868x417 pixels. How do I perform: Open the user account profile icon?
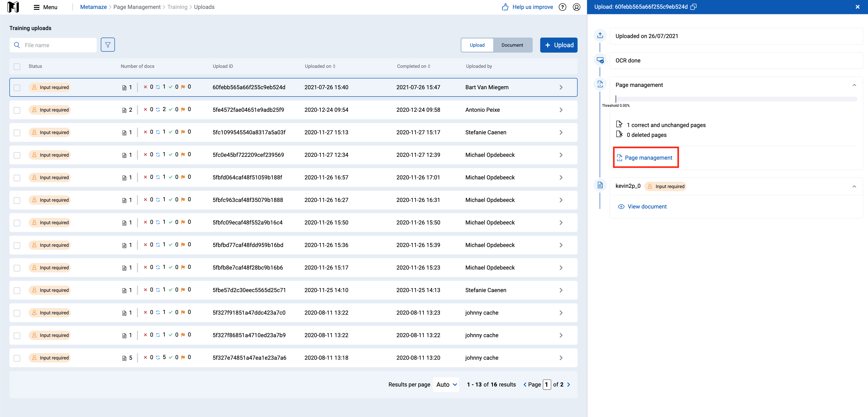click(577, 7)
